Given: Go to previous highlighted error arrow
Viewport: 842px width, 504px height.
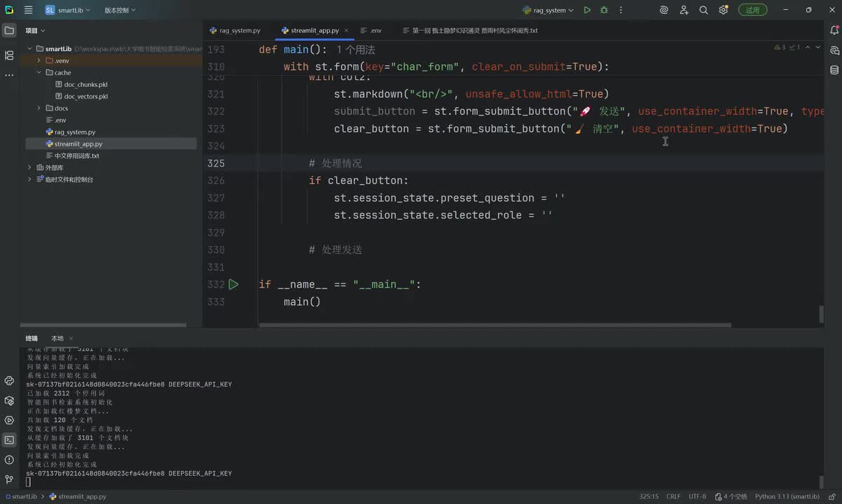Looking at the screenshot, I should [808, 48].
